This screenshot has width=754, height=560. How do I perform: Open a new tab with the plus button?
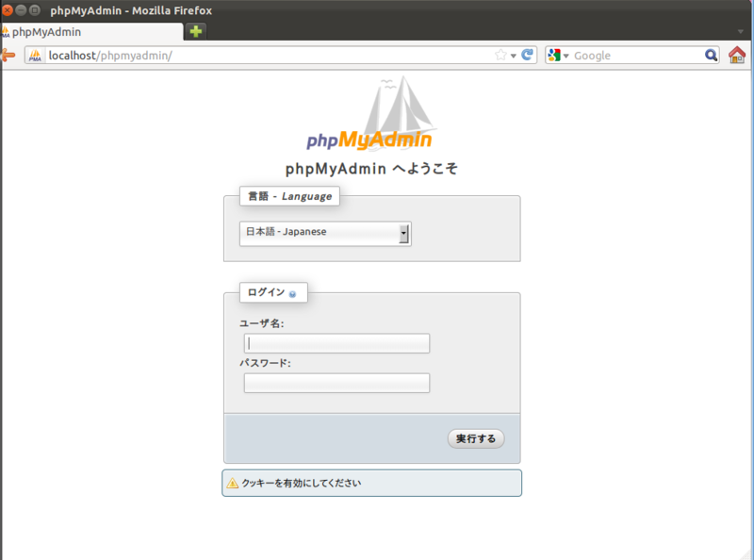click(x=196, y=32)
